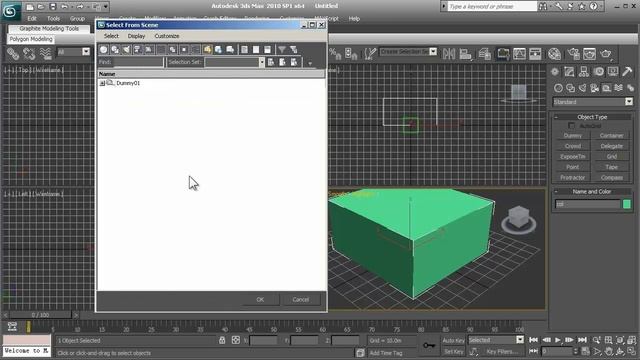Open the Display command panel tab
Viewport: 640px width, 360px height.
pyautogui.click(x=613, y=72)
